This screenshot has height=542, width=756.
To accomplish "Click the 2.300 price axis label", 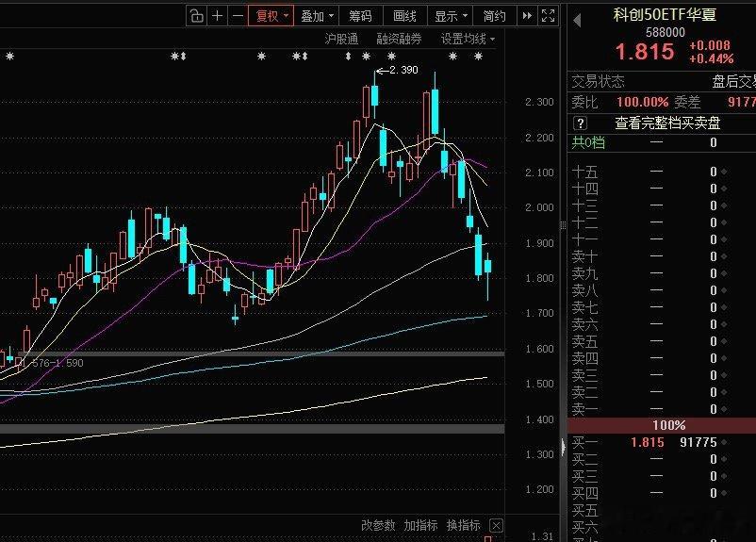I will [539, 102].
